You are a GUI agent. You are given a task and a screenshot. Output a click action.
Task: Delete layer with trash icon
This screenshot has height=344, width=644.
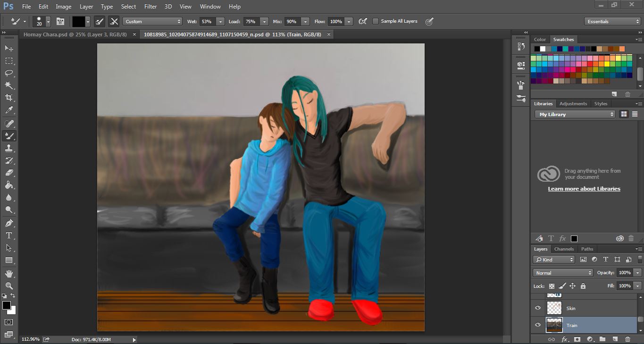(x=627, y=339)
